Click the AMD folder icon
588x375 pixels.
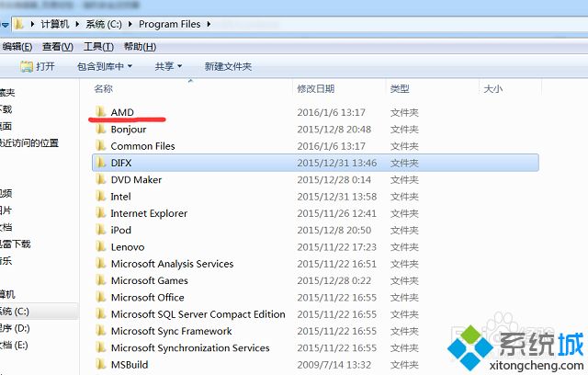100,112
